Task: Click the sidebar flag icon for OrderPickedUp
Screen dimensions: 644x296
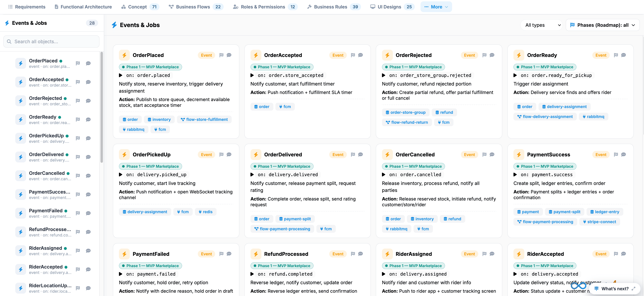Action: pos(78,138)
